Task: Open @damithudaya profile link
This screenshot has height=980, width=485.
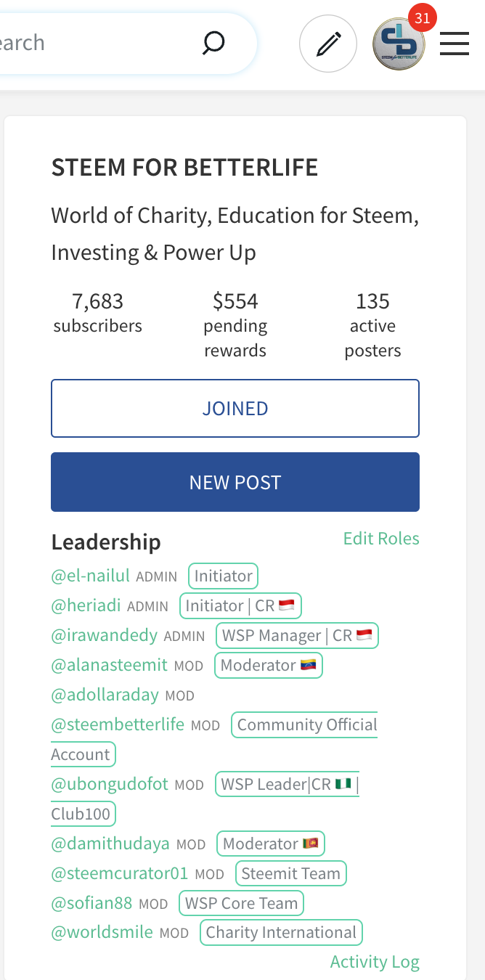Action: tap(110, 844)
